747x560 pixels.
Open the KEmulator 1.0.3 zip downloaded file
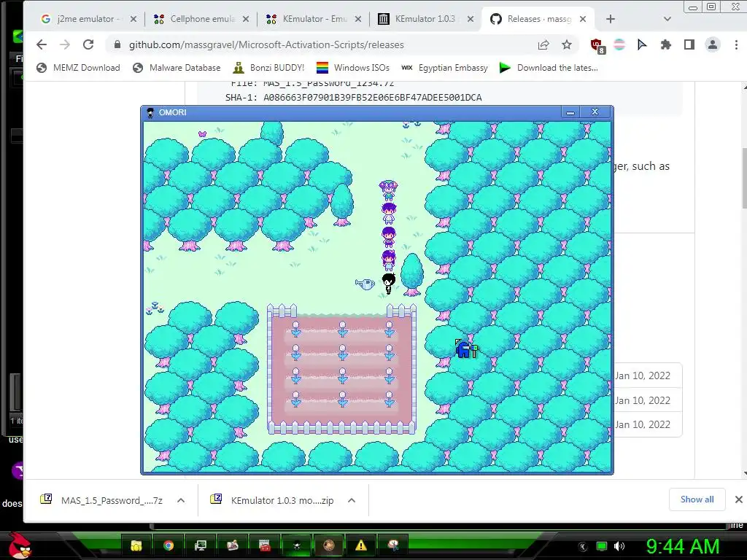(271, 500)
